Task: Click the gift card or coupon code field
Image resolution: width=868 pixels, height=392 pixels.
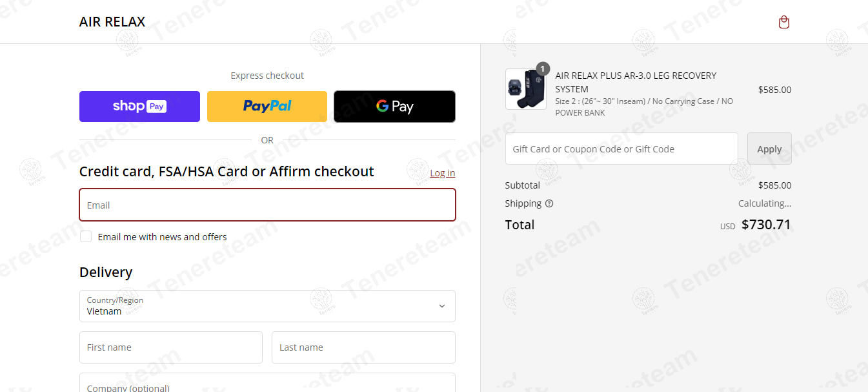Action: (621, 149)
